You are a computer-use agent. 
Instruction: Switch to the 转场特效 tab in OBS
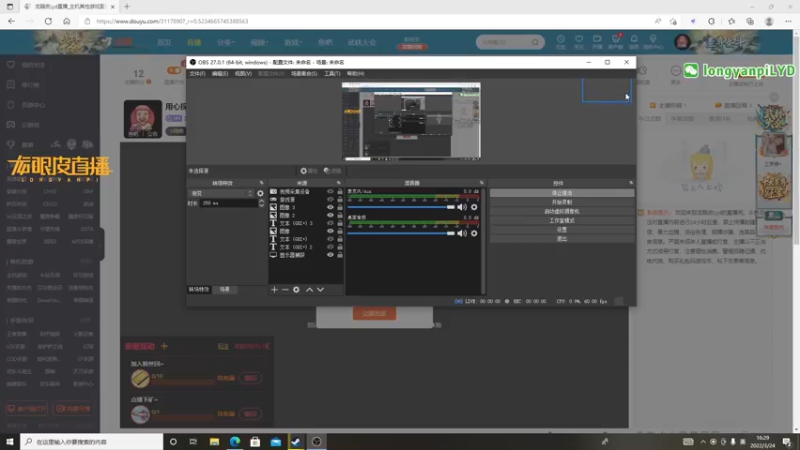point(199,289)
